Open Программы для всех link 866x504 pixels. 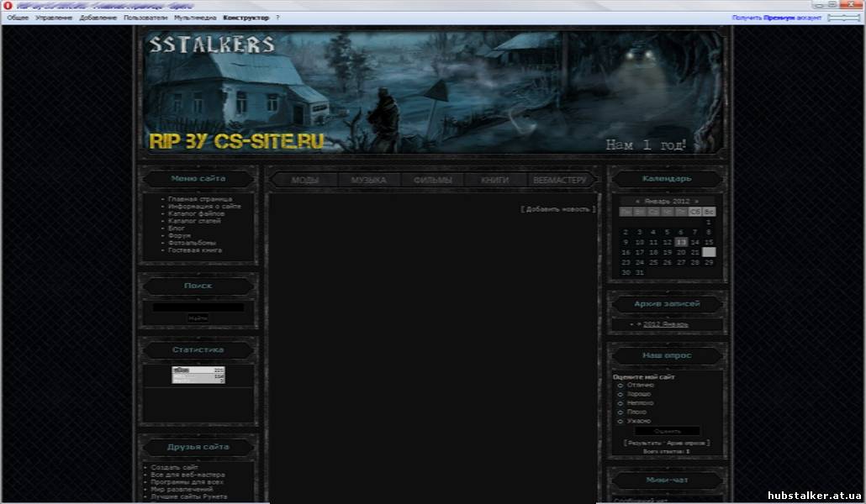(x=187, y=481)
